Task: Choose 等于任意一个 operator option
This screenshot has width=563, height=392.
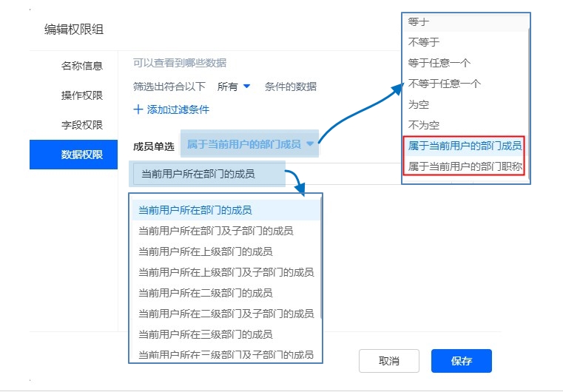Action: pos(439,63)
